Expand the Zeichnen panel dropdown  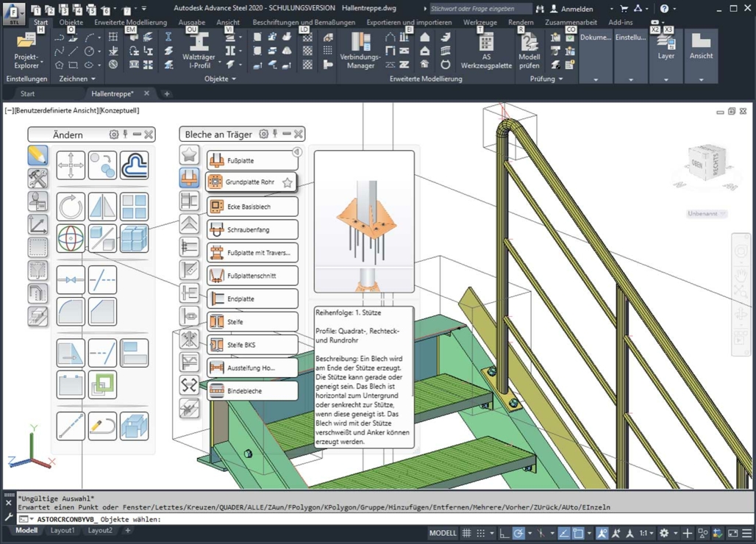coord(94,79)
